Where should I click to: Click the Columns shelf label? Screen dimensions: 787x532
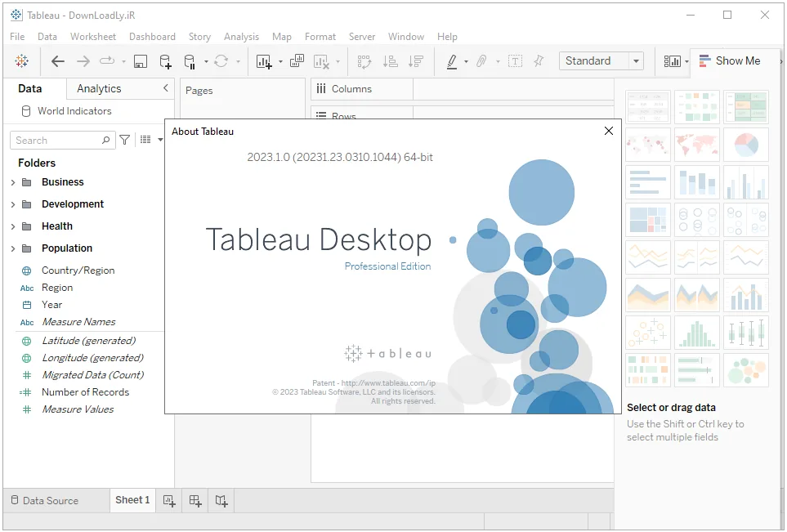pos(351,89)
